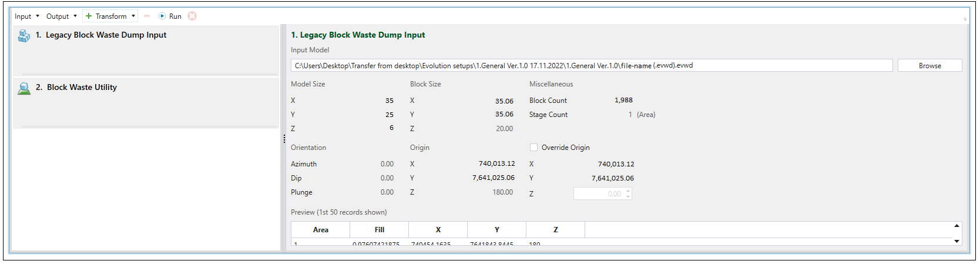Click the Model Size X value 35
Screen dimensions: 980x264
click(x=390, y=101)
